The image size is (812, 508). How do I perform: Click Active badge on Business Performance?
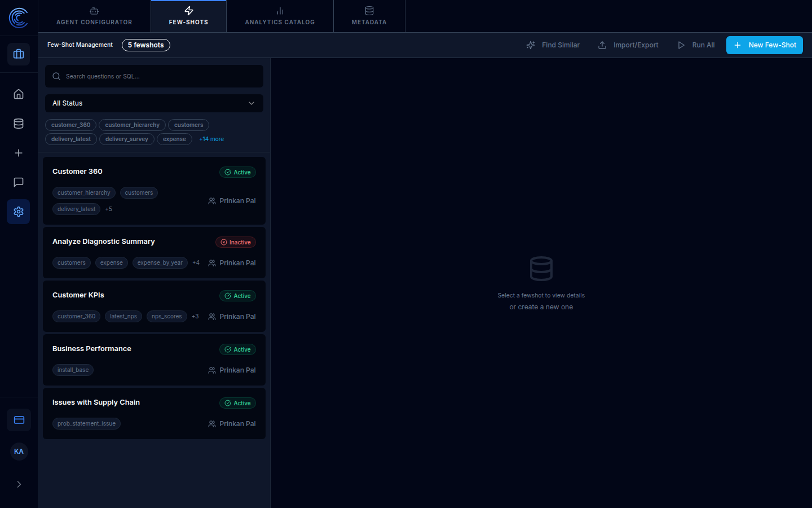[237, 350]
